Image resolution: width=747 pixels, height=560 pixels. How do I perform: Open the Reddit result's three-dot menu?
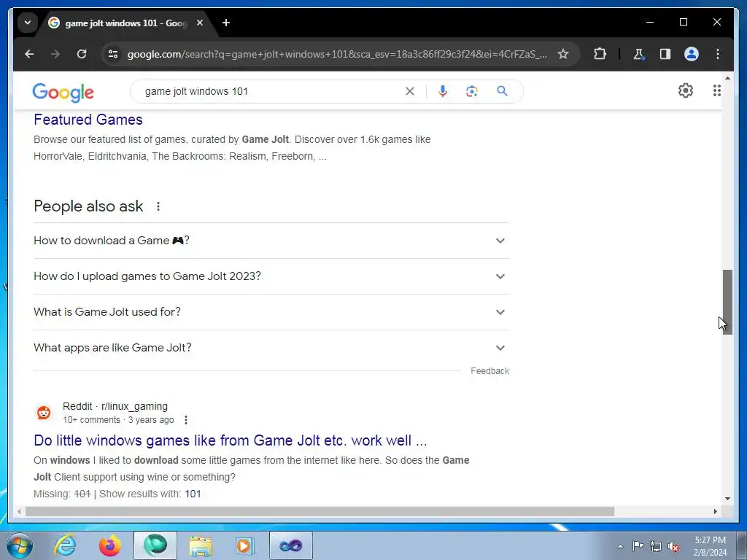coord(186,420)
